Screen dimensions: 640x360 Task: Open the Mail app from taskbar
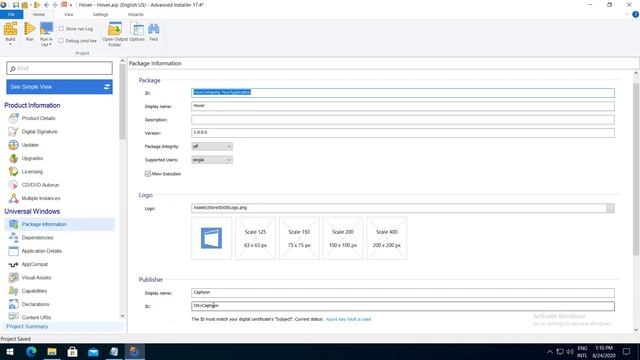pyautogui.click(x=93, y=351)
